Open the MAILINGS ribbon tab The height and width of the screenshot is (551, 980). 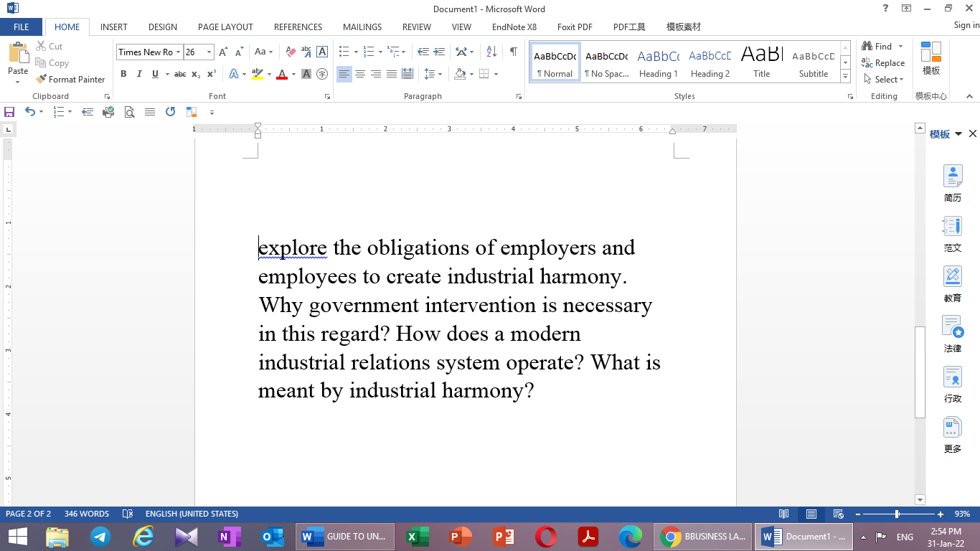[362, 27]
